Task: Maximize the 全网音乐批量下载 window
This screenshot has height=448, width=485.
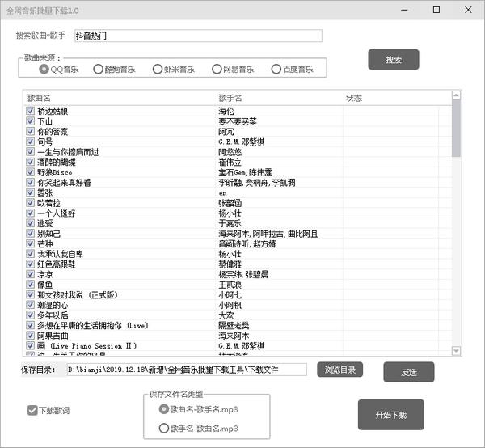Action: coord(436,10)
